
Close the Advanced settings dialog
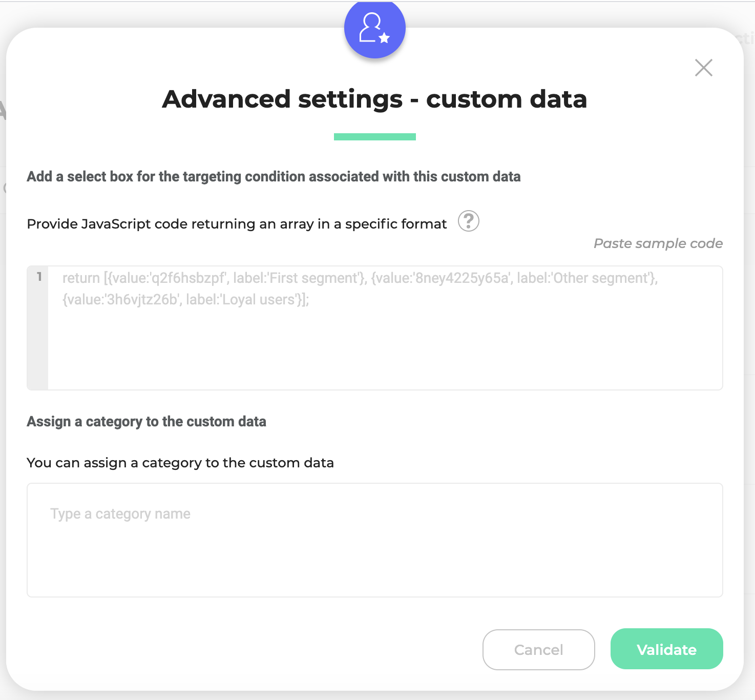click(704, 68)
